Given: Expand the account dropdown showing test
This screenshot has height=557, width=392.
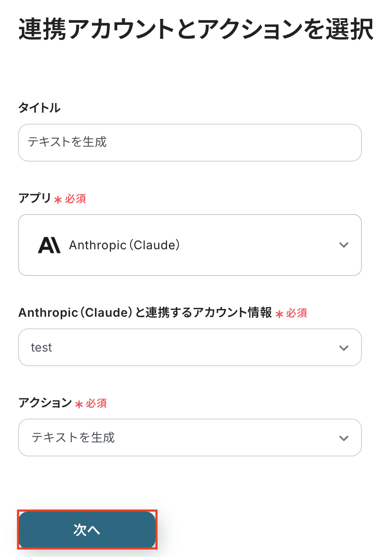Looking at the screenshot, I should (x=190, y=347).
